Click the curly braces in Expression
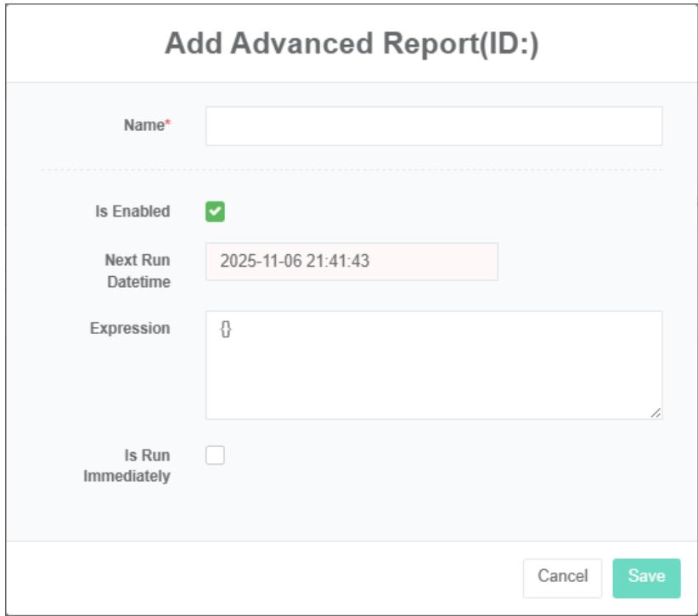The height and width of the screenshot is (616, 698). click(x=226, y=329)
